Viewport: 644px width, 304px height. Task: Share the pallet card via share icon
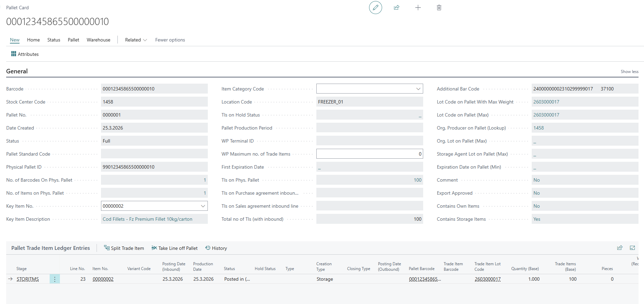coord(396,8)
